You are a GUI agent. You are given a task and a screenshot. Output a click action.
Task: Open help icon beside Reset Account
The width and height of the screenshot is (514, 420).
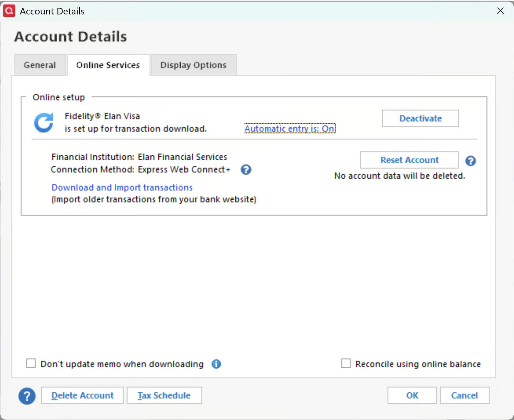pos(471,161)
